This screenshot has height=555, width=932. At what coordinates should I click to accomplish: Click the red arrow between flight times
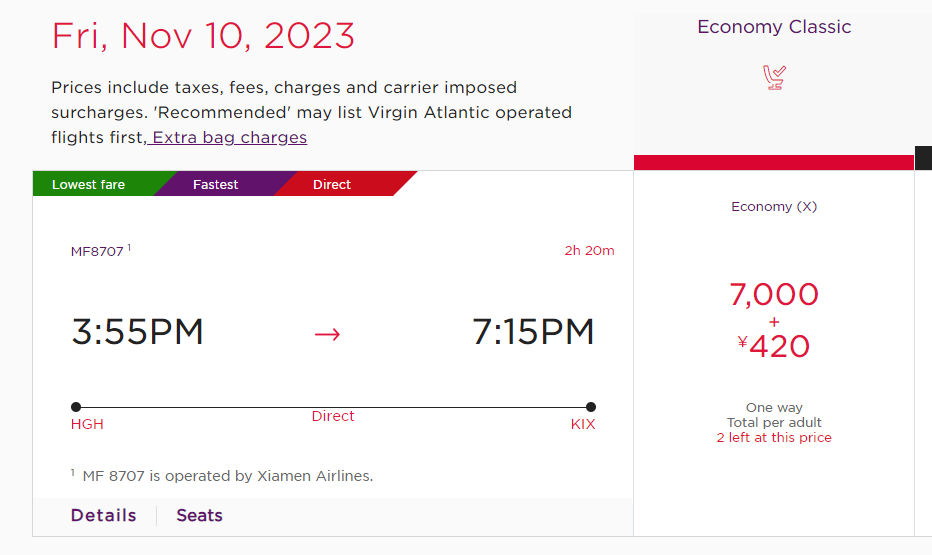point(328,334)
